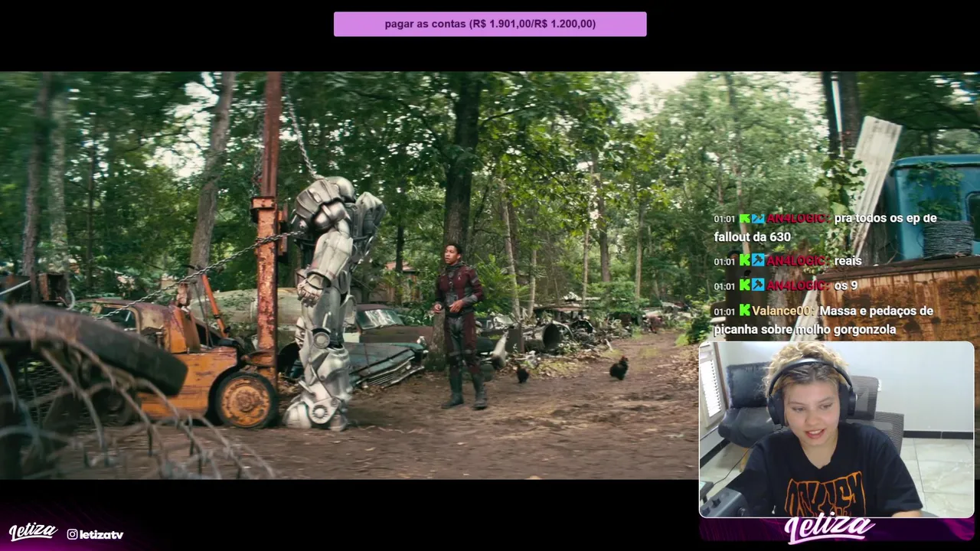Click the large Letiza signature under webcam
This screenshot has width=980, height=551.
pyautogui.click(x=830, y=529)
